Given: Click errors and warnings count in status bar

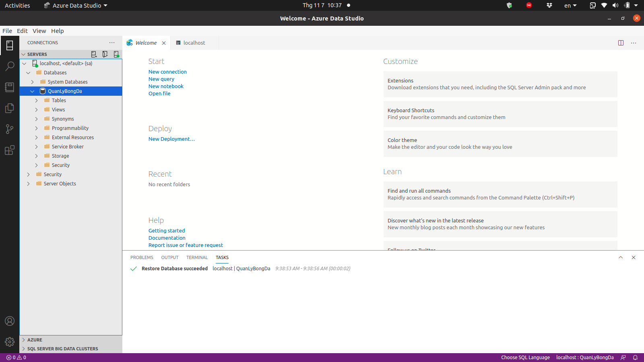Looking at the screenshot, I should click(x=17, y=358).
